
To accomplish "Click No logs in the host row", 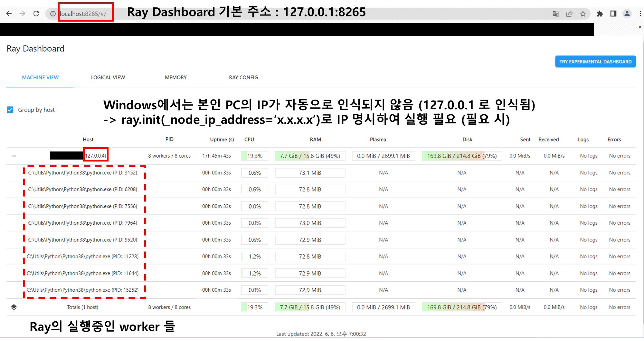I will (589, 156).
